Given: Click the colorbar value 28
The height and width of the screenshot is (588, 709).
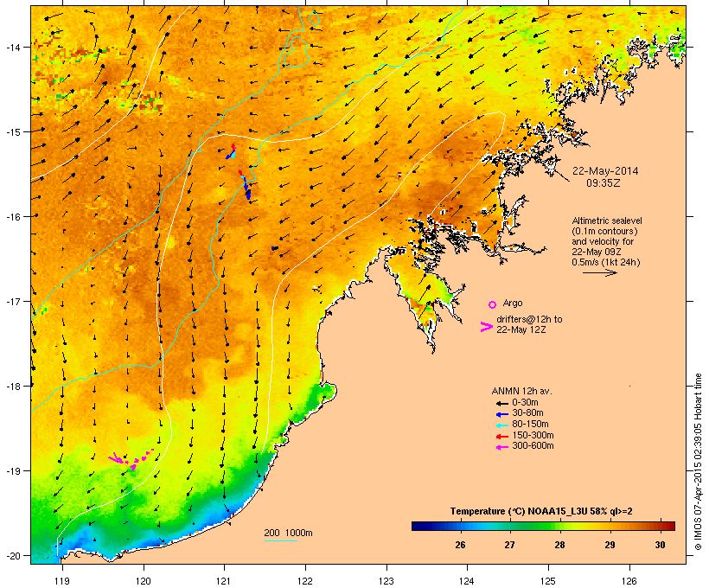Looking at the screenshot, I should 559,545.
